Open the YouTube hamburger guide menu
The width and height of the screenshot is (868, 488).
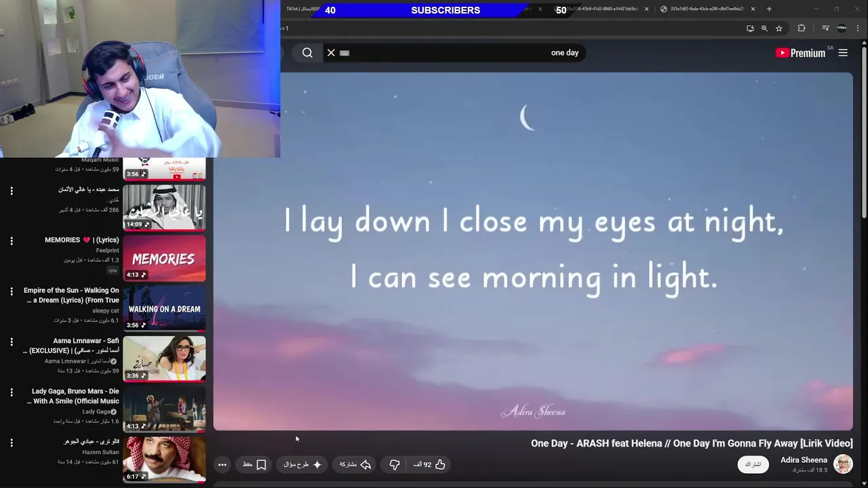click(843, 53)
